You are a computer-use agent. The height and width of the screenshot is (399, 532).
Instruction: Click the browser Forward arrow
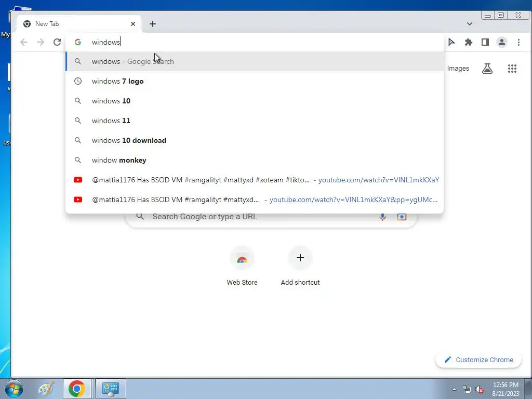coord(41,42)
